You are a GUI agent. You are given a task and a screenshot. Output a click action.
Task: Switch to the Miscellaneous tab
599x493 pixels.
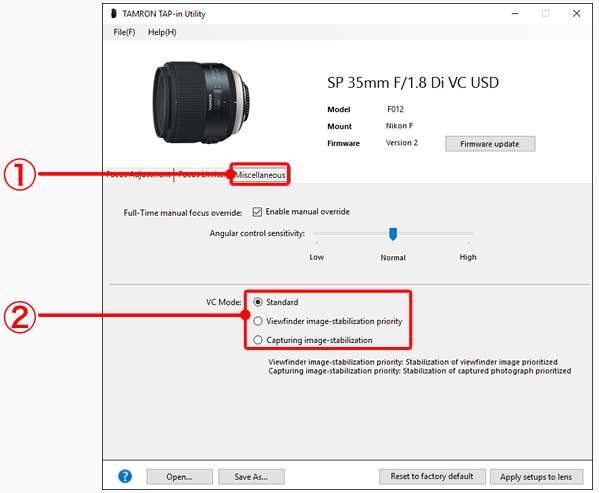(x=260, y=175)
